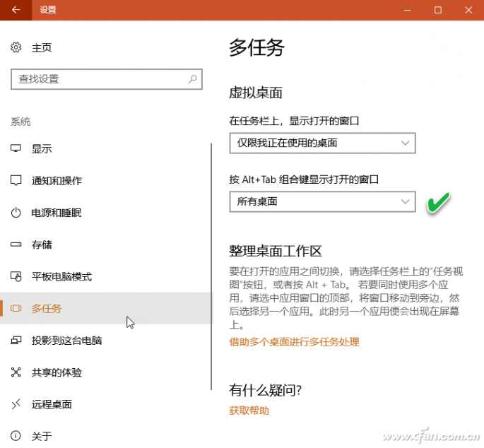Image resolution: width=484 pixels, height=448 pixels.
Task: Click the home gear icon
Action: tap(16, 47)
